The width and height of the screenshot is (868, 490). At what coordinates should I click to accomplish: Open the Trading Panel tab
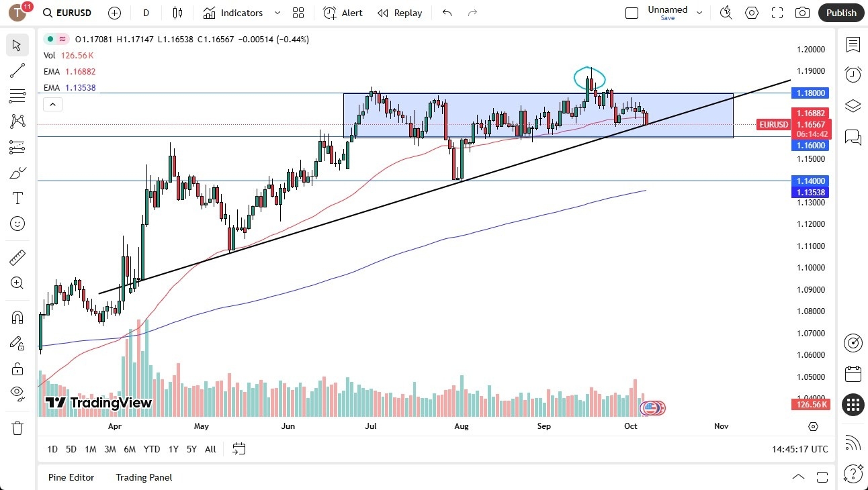tap(143, 477)
